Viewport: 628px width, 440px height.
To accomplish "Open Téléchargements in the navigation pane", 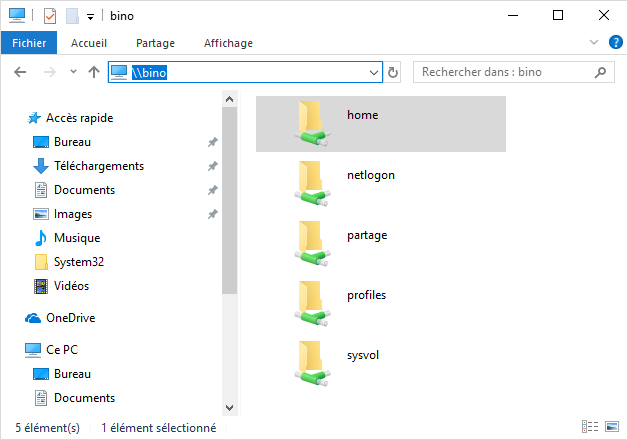I will pyautogui.click(x=98, y=166).
